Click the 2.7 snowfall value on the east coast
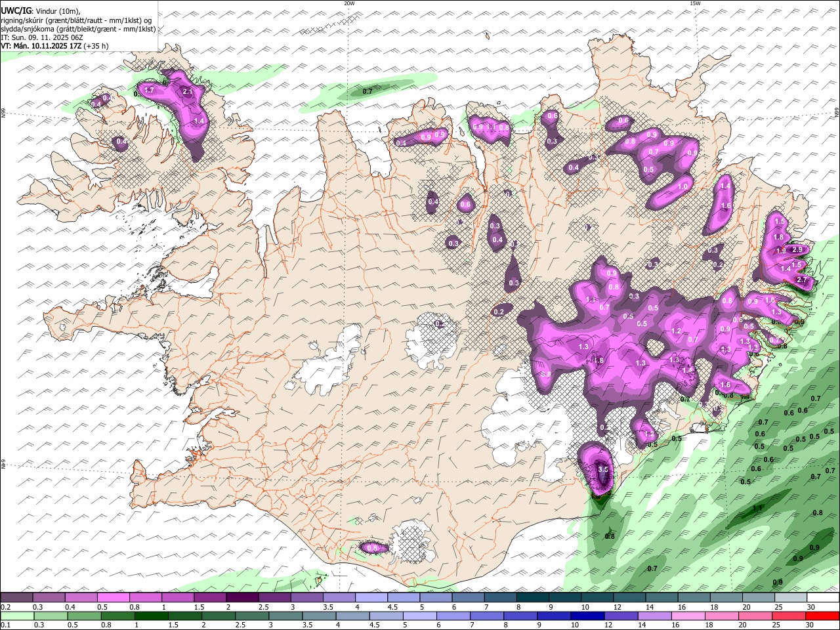Screen dimensions: 840x630 pyautogui.click(x=801, y=280)
